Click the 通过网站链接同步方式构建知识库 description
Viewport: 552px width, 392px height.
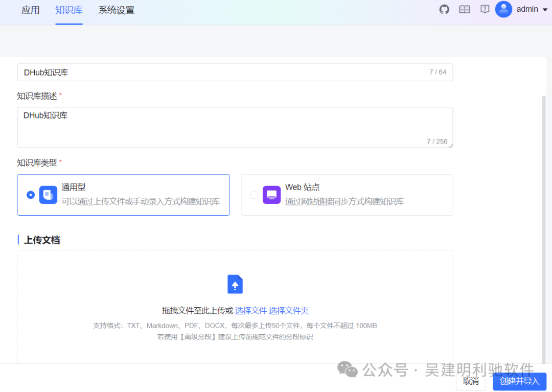344,202
